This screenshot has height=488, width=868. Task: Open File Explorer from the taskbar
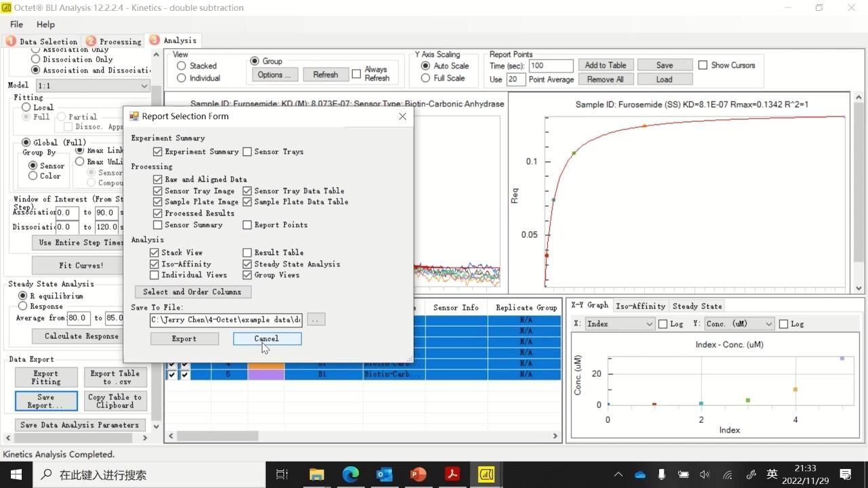click(317, 474)
